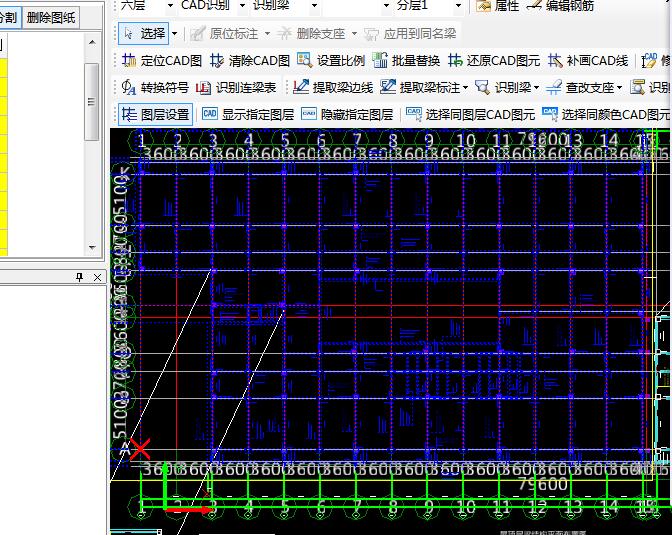This screenshot has height=535, width=672.
Task: Click the 选择同颜色CAD图元 icon
Action: coord(550,114)
